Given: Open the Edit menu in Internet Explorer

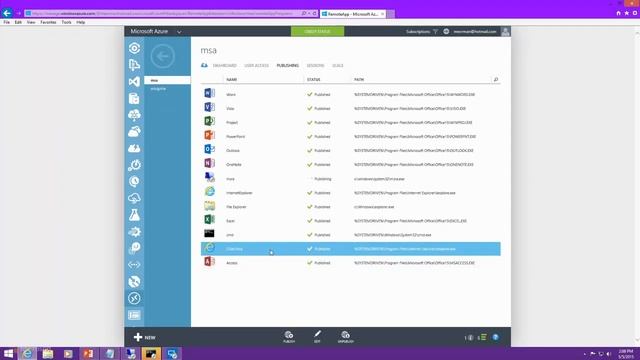Looking at the screenshot, I should pyautogui.click(x=18, y=22).
